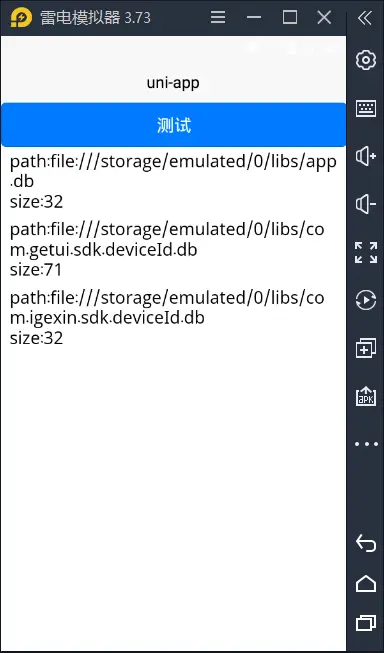The width and height of the screenshot is (384, 653).
Task: Open the keyboard mapping tool
Action: (x=366, y=109)
